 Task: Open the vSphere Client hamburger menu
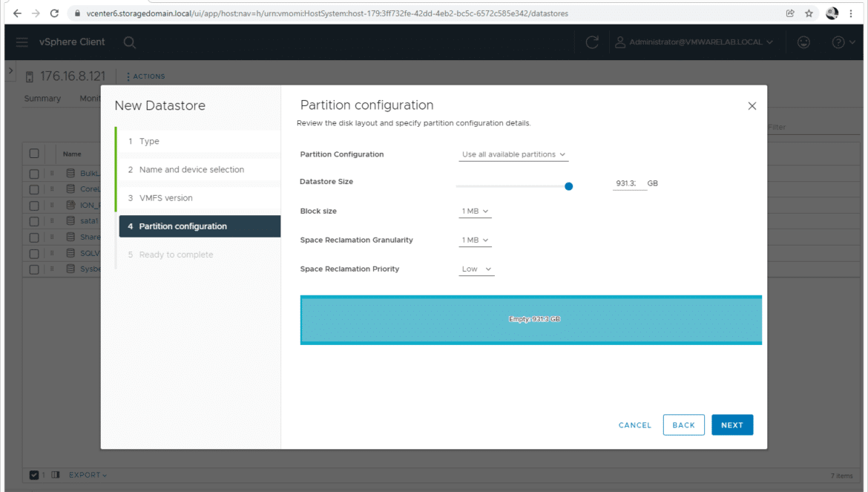(x=22, y=42)
